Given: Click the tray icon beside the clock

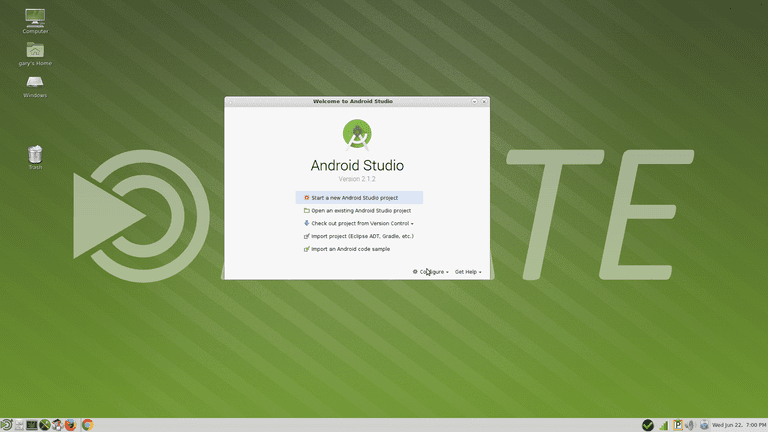Looking at the screenshot, I should (704, 425).
